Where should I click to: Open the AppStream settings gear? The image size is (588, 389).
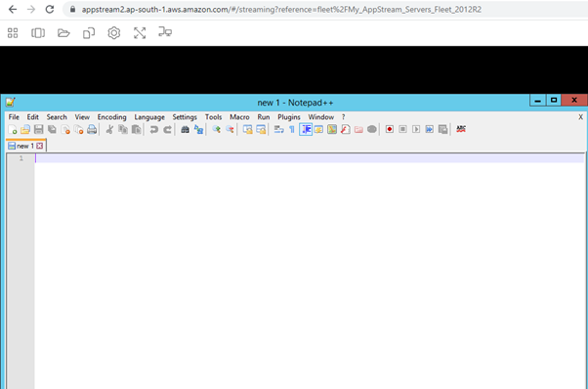pos(114,33)
